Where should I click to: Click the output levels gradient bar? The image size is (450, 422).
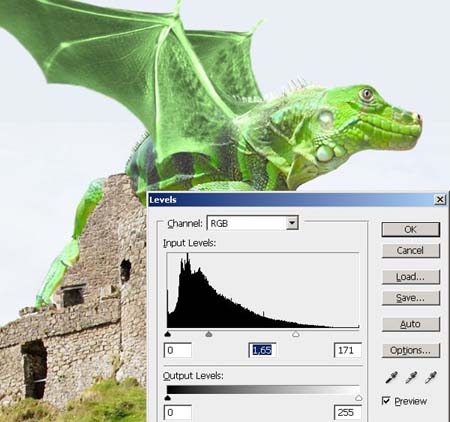coord(263,390)
